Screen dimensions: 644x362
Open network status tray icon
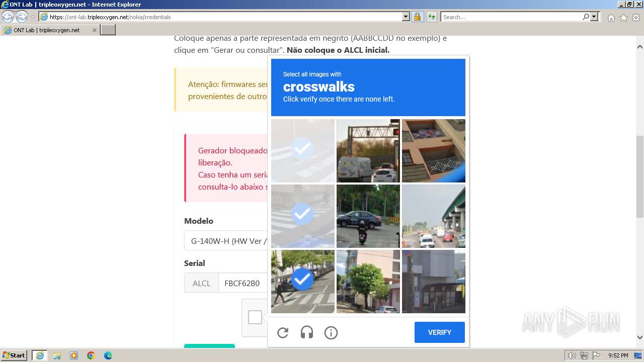point(584,355)
